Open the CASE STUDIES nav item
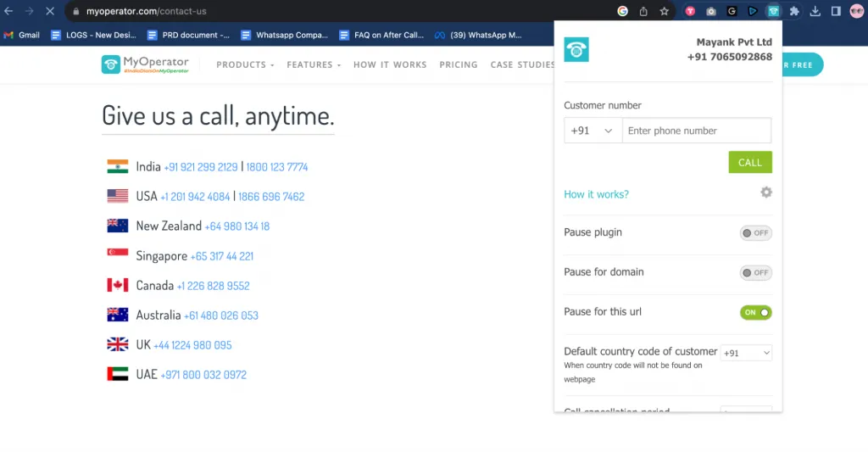The height and width of the screenshot is (452, 868). tap(522, 64)
